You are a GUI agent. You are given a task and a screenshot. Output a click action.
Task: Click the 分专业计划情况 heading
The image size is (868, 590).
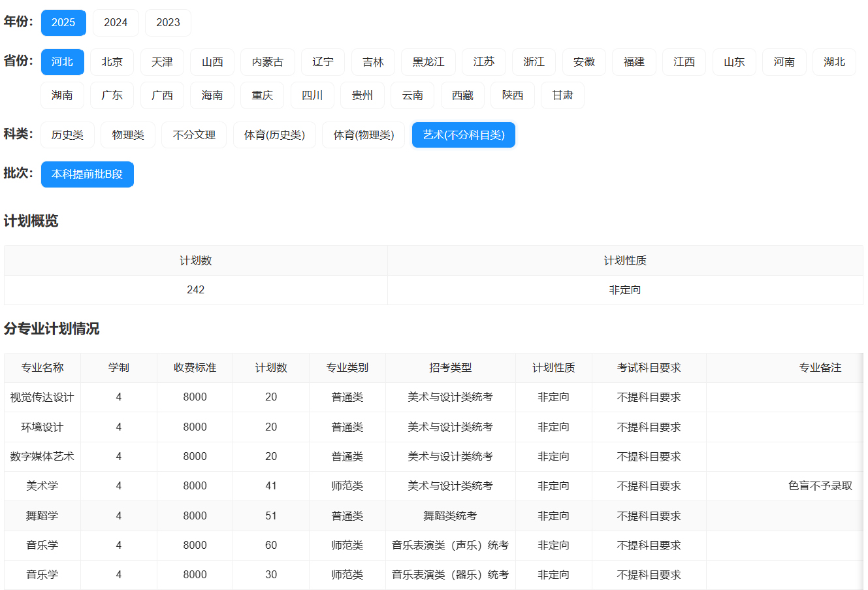(x=52, y=329)
